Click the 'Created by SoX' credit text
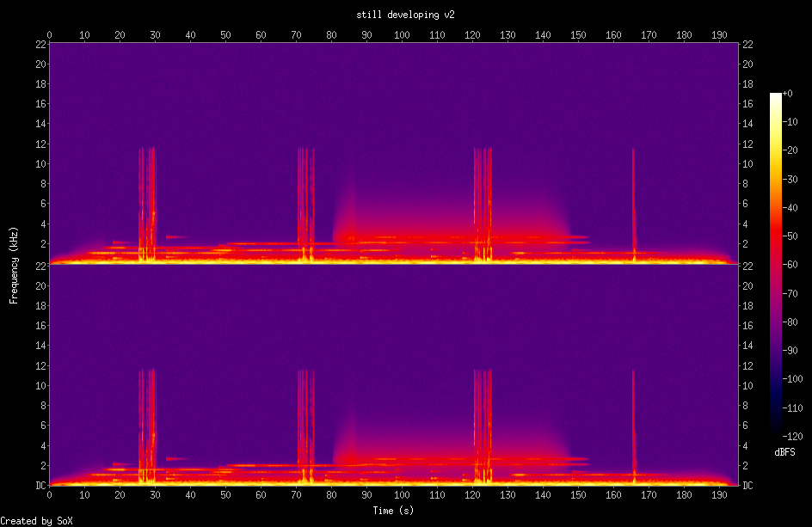This screenshot has height=527, width=812. tap(35, 520)
